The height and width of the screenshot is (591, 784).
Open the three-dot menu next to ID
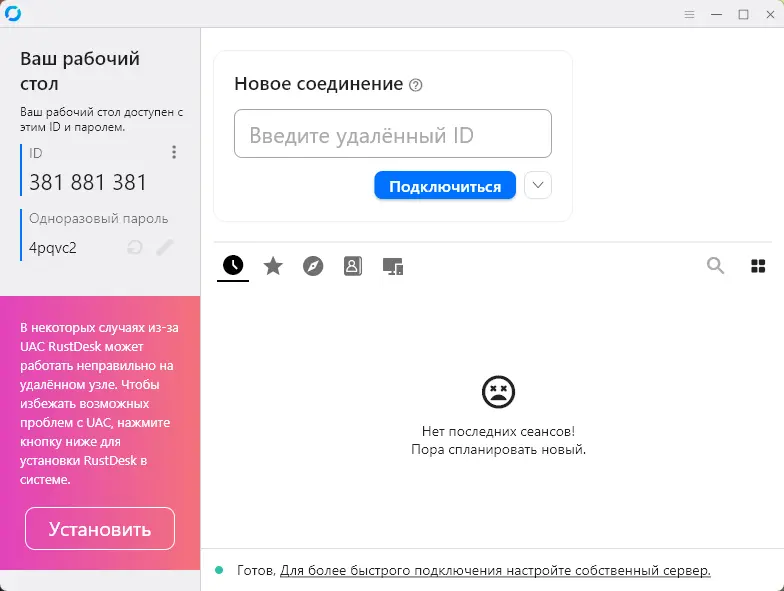[x=174, y=152]
